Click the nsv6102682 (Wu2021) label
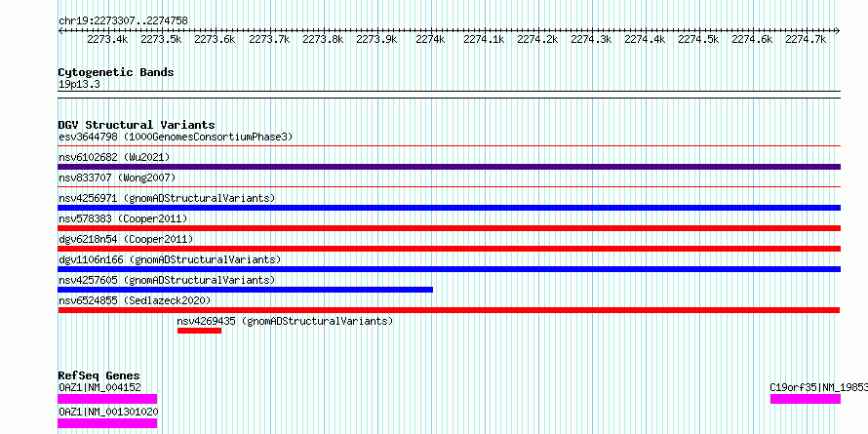 coord(114,157)
